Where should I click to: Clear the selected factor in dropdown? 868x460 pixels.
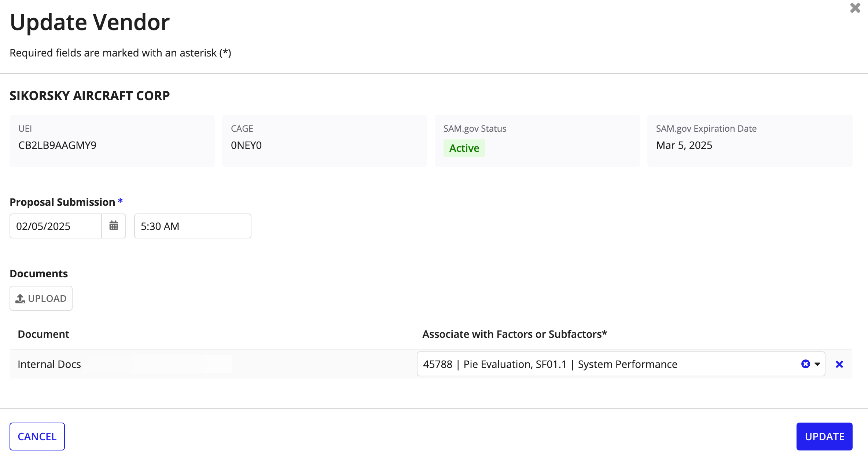806,364
